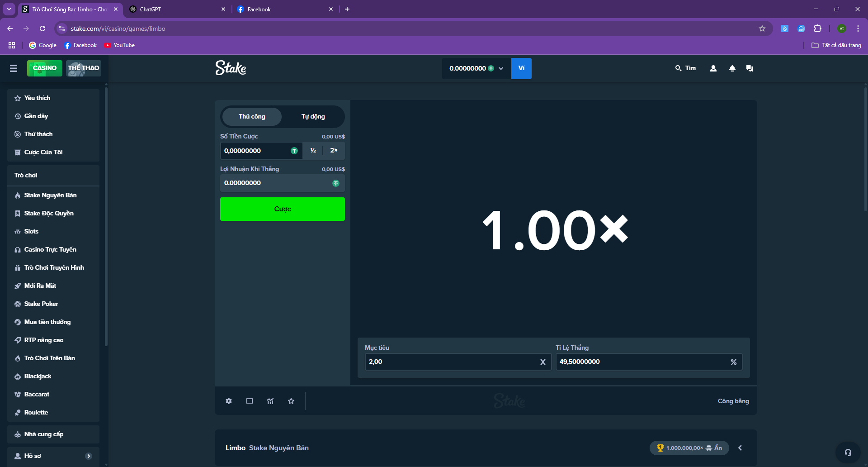Screen dimensions: 868x467
Task: Click the Số Tiền Cược input field
Action: pyautogui.click(x=261, y=151)
